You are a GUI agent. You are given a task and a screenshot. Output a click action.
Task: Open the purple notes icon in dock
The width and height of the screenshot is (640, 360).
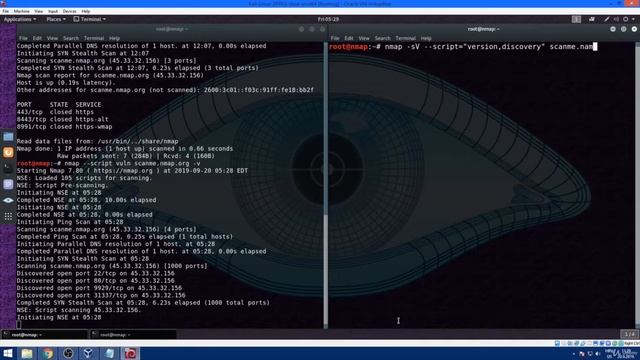tap(8, 184)
